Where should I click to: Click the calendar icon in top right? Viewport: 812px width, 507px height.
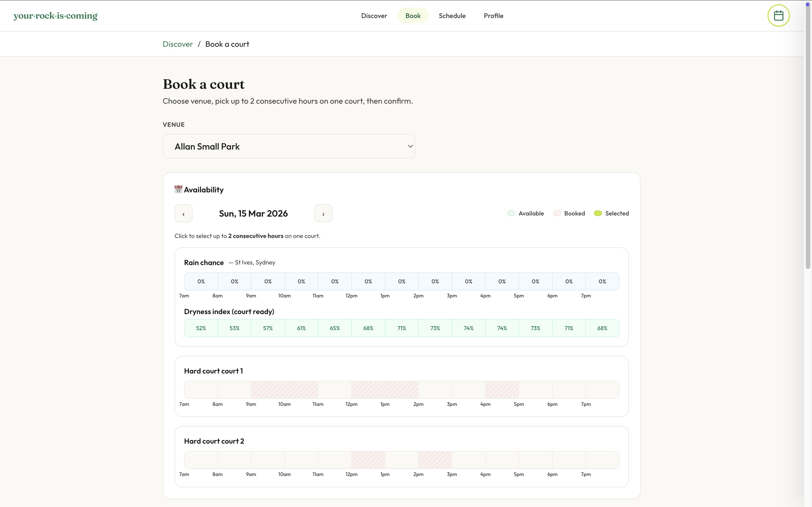click(778, 16)
